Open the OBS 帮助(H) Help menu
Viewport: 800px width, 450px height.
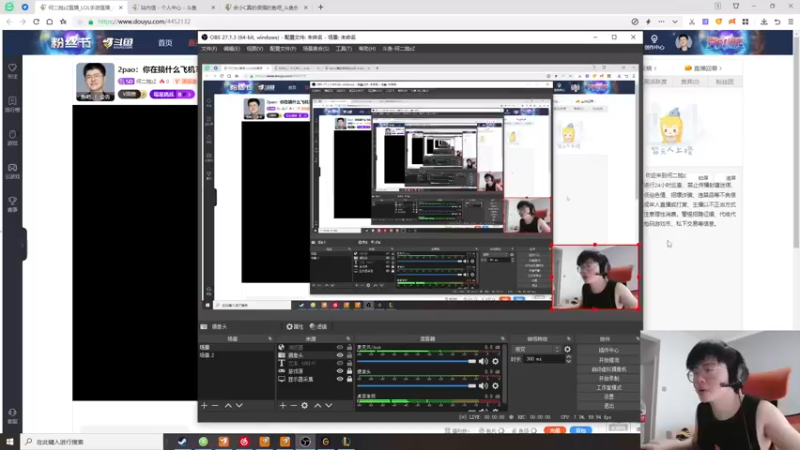pos(367,49)
